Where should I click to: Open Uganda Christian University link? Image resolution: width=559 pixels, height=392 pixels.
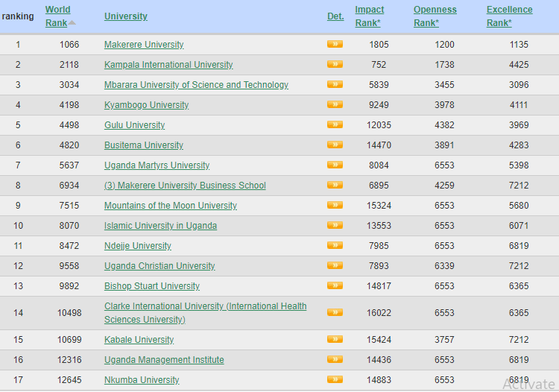point(160,266)
